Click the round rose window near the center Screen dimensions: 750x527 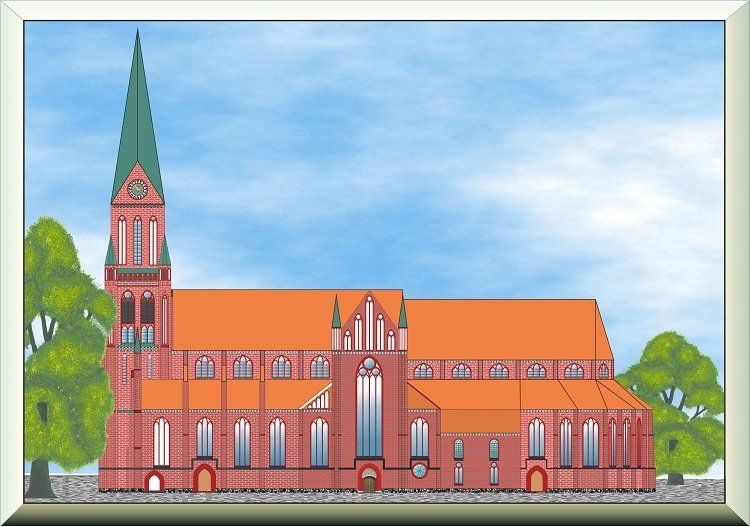coord(419,469)
